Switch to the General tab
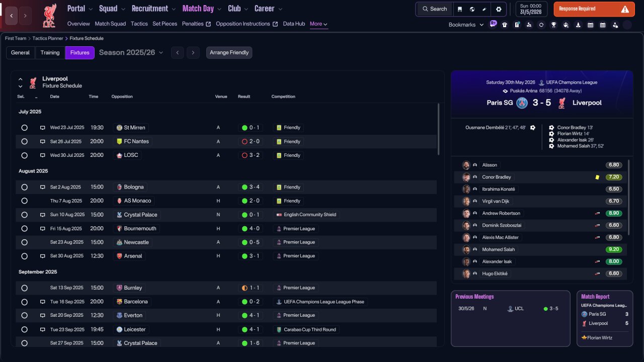 click(x=20, y=53)
